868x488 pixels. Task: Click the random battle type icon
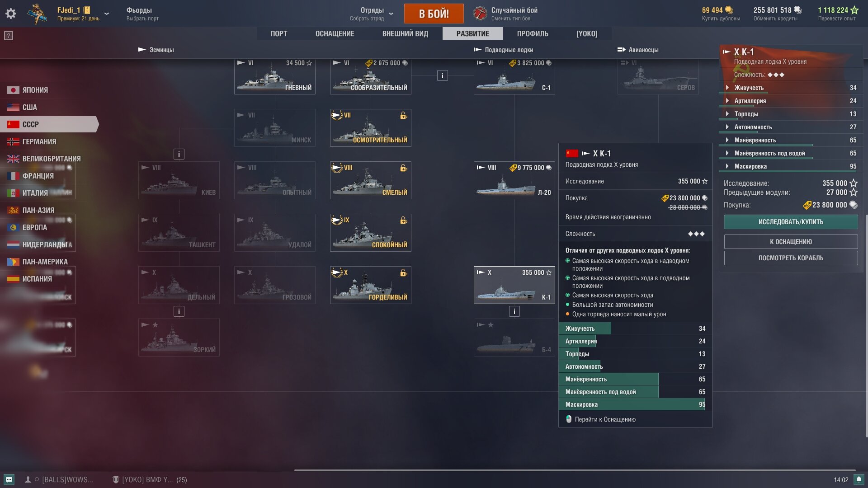click(480, 14)
